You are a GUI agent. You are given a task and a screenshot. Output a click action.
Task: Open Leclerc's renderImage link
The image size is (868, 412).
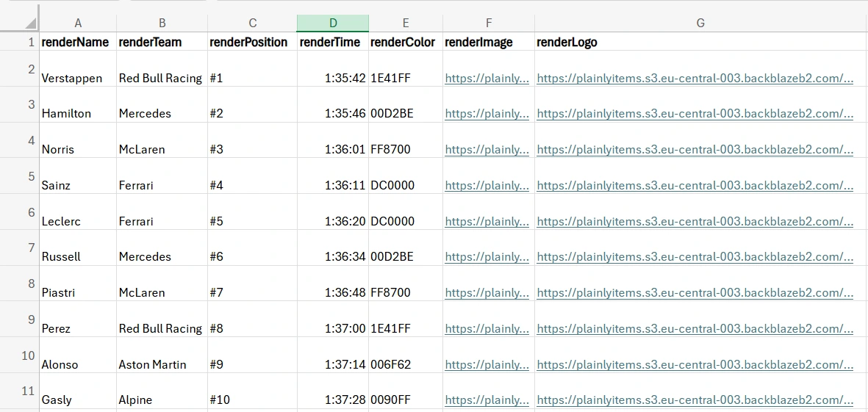(x=487, y=221)
